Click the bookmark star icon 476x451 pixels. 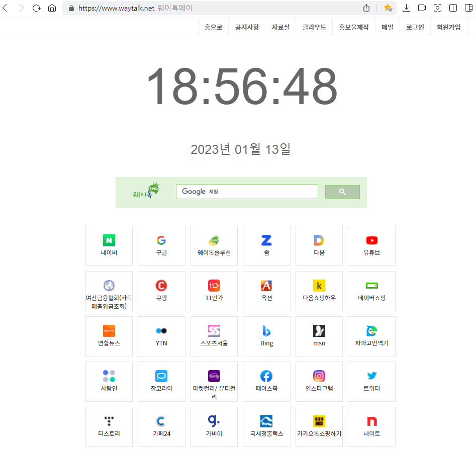388,8
